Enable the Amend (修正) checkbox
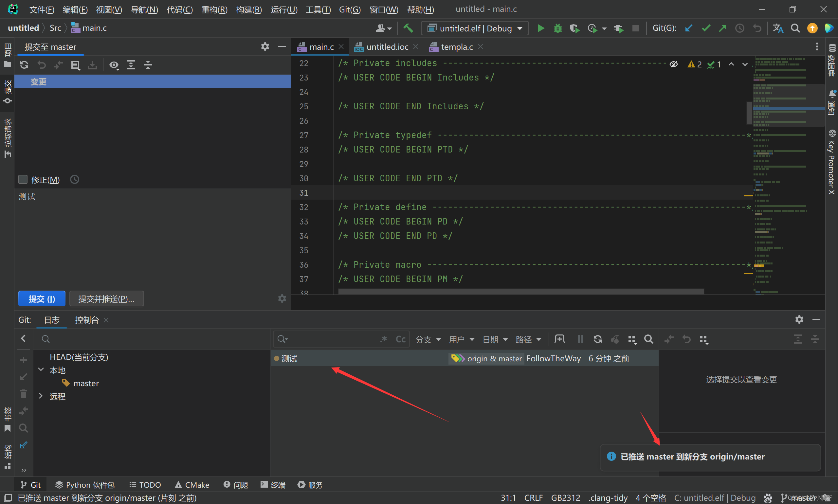 coord(23,179)
